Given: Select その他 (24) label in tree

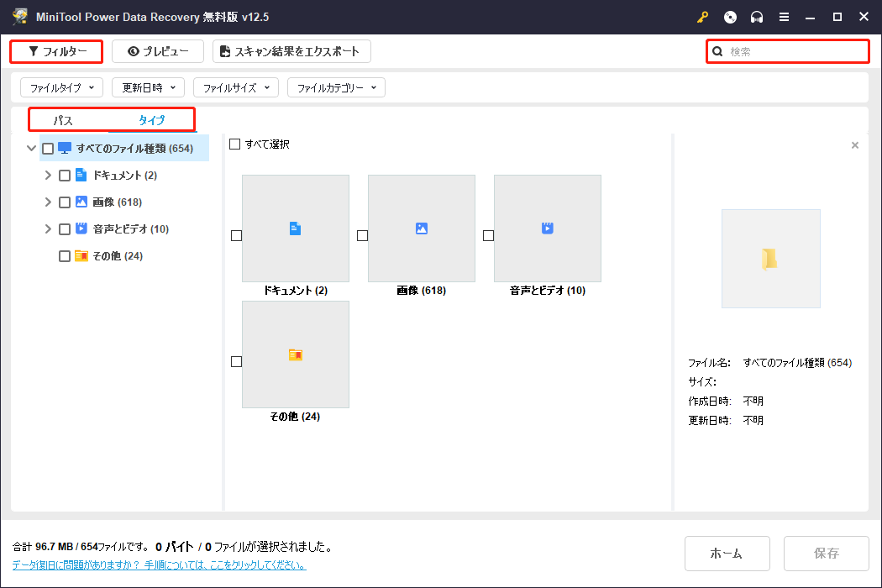Looking at the screenshot, I should tap(118, 256).
